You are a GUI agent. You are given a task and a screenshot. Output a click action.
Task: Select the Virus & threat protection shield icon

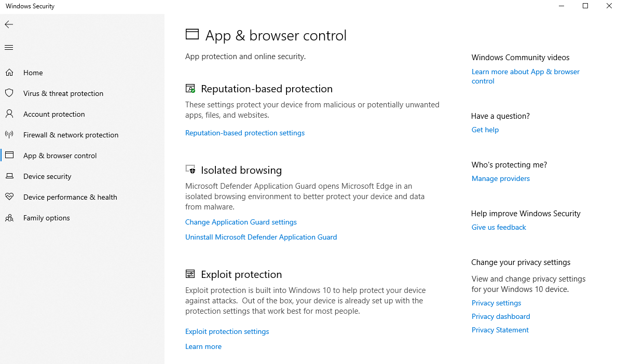9,93
